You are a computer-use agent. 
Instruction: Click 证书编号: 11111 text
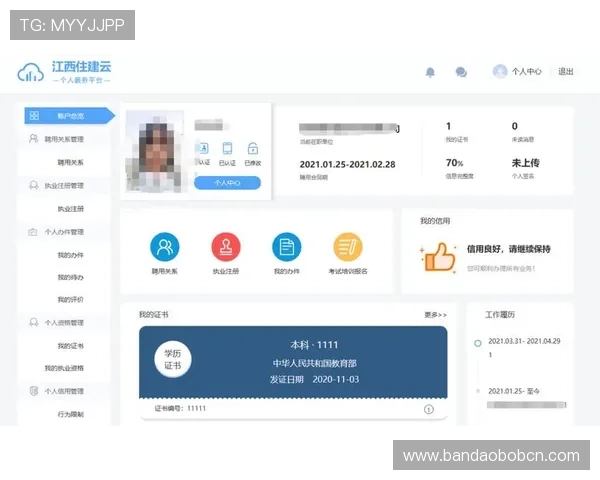click(180, 408)
